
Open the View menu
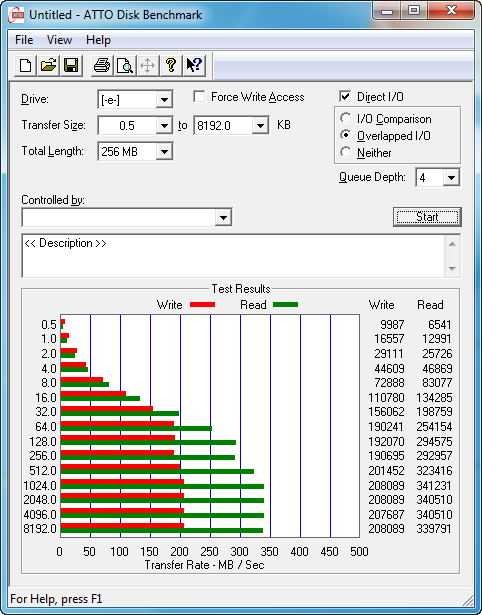tap(59, 40)
